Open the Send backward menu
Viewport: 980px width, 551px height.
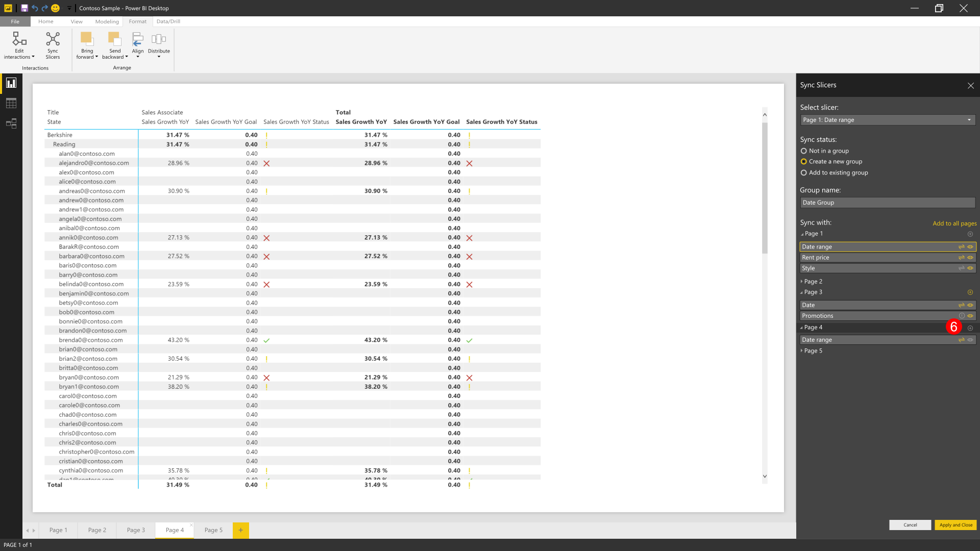pyautogui.click(x=115, y=45)
